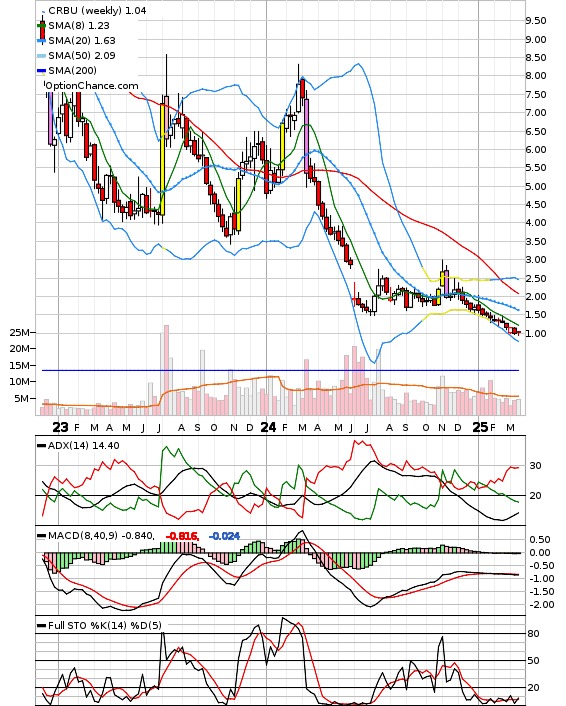The height and width of the screenshot is (706, 566).
Task: Click the 9.50 price axis label
Action: 536,21
